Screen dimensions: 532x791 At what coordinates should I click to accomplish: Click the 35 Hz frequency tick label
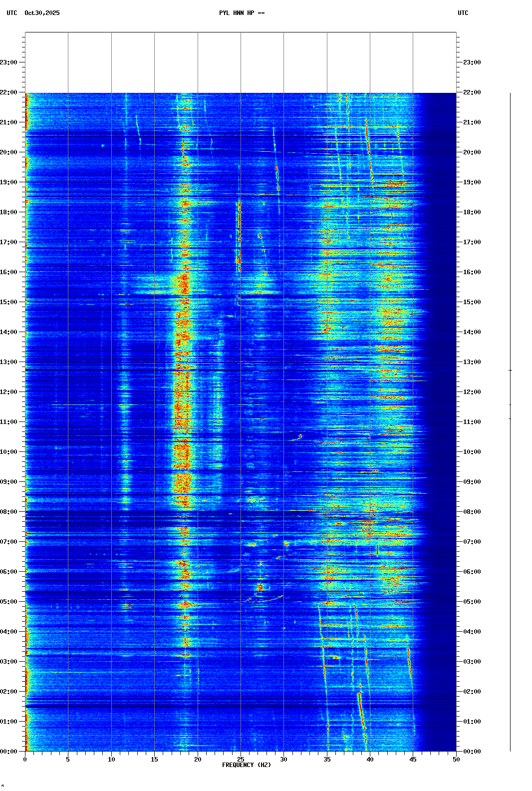327,759
